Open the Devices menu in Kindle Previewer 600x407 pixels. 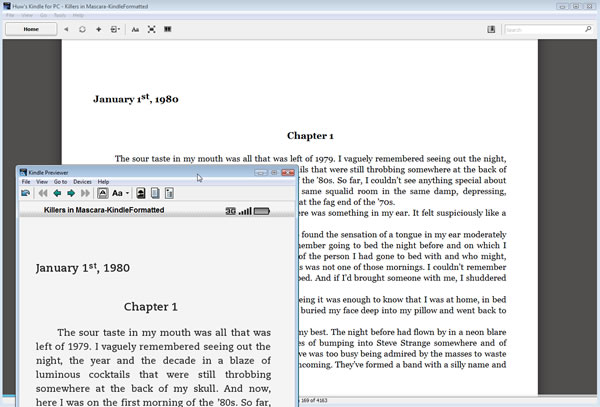tap(82, 182)
